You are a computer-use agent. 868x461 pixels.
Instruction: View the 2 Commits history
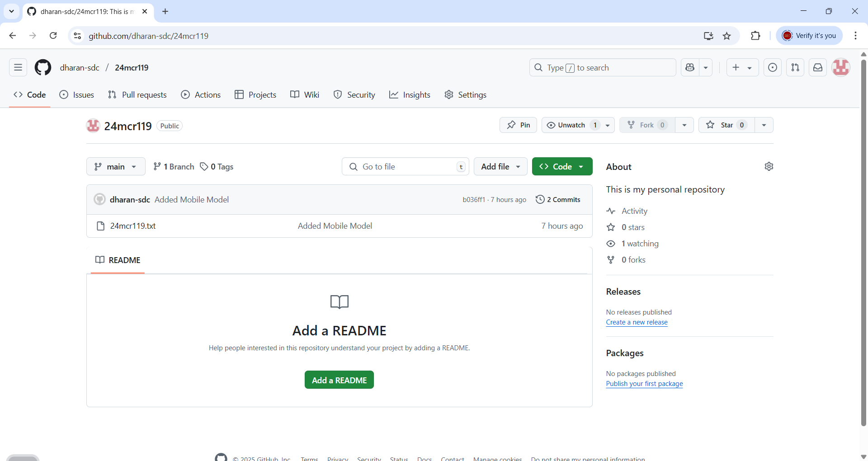[558, 199]
